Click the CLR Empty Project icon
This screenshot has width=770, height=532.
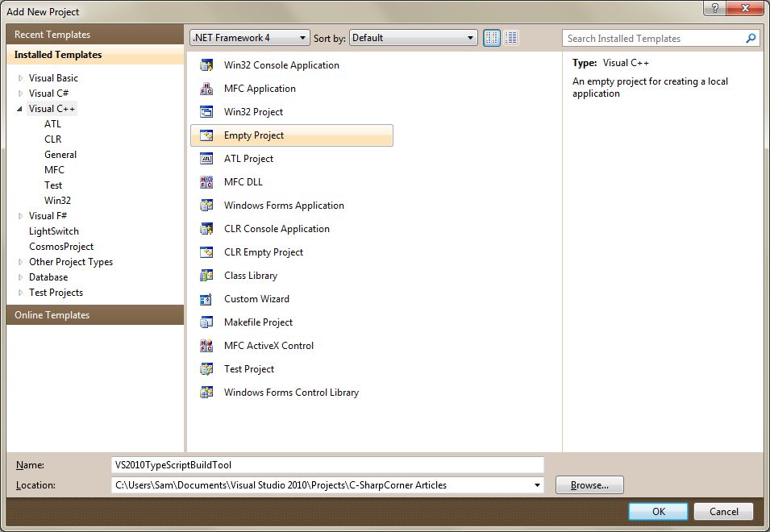pos(206,252)
